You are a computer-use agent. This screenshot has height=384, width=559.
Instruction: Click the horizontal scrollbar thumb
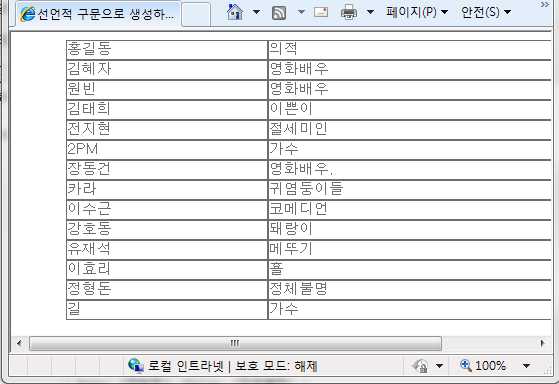point(235,343)
